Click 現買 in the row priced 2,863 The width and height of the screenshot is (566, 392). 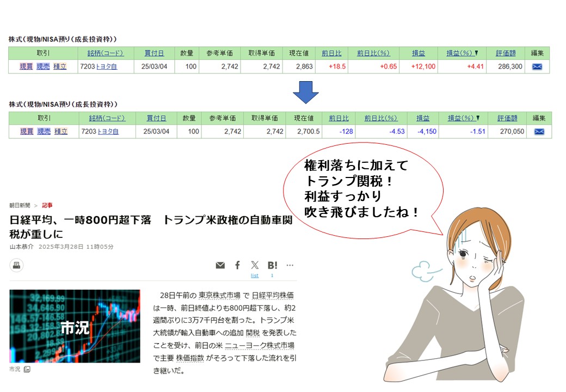click(x=26, y=66)
